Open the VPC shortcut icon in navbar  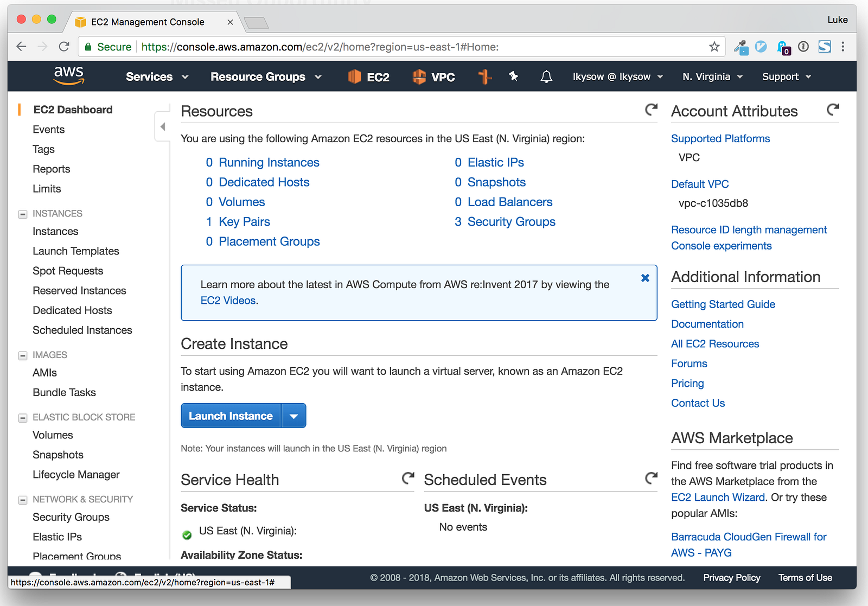[x=433, y=77]
